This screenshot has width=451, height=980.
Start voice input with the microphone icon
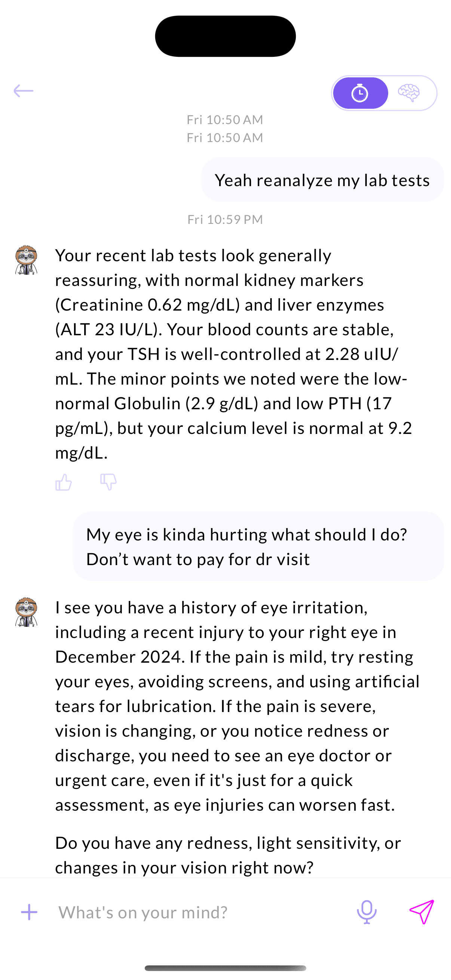pyautogui.click(x=366, y=912)
